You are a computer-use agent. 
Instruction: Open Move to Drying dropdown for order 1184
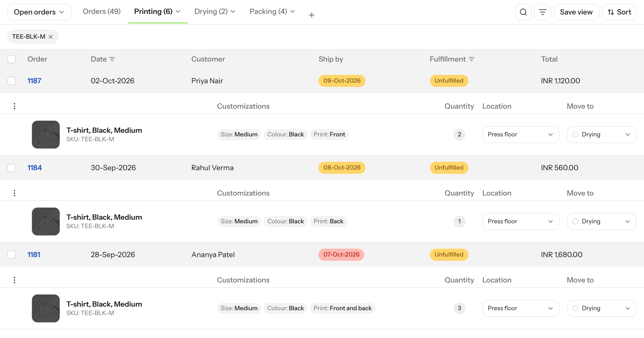601,222
